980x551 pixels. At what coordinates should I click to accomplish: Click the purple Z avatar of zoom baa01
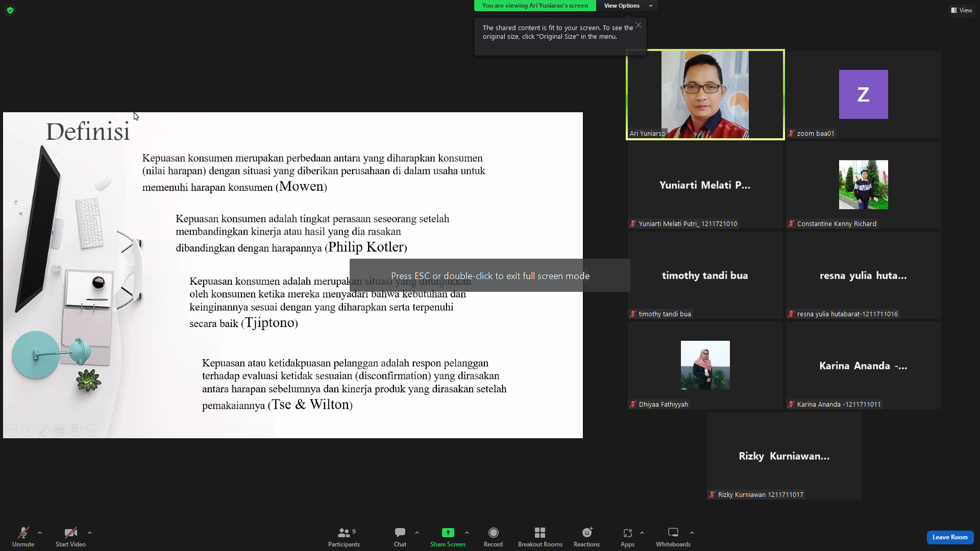click(x=864, y=94)
